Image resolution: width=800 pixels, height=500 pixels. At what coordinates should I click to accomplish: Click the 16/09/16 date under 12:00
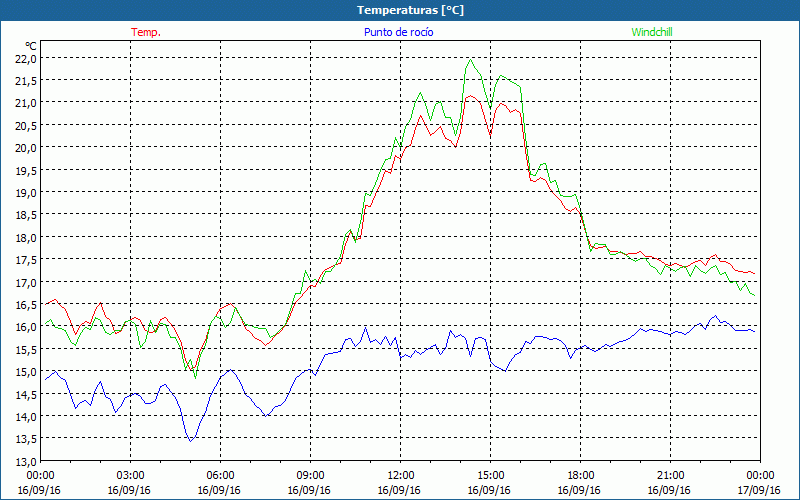[x=399, y=490]
